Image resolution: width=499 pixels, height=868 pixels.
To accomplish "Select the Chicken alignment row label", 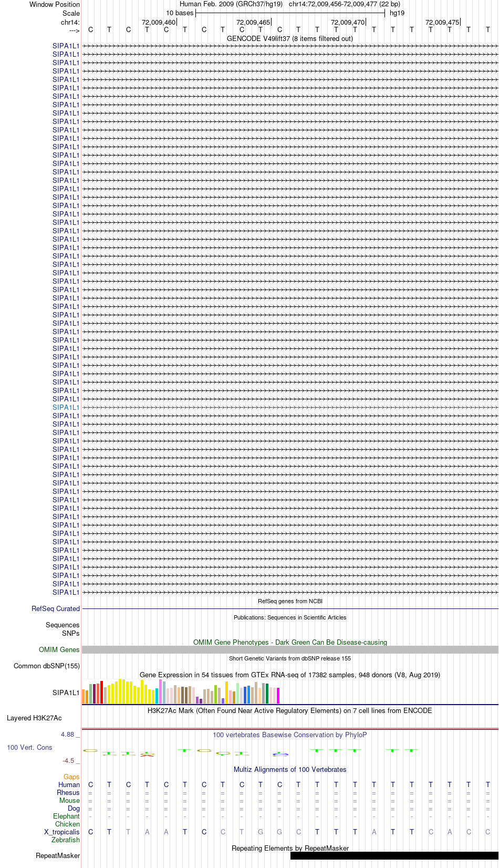I will click(67, 824).
